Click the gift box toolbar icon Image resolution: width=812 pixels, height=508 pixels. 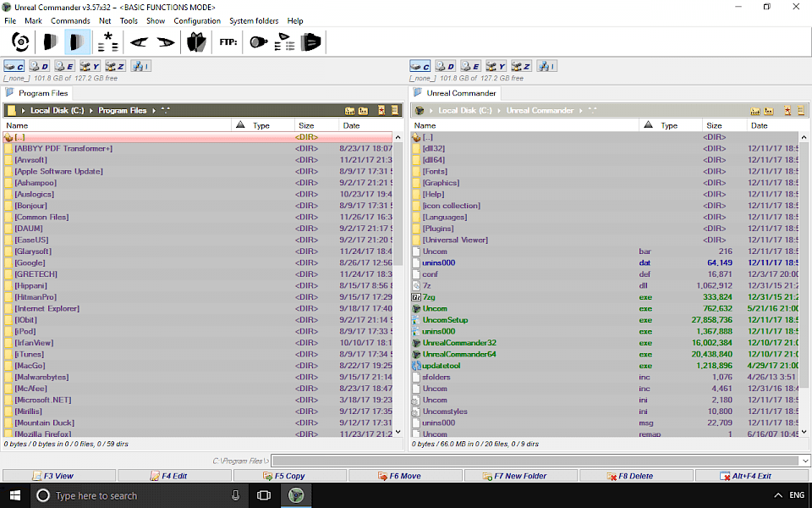pos(197,42)
